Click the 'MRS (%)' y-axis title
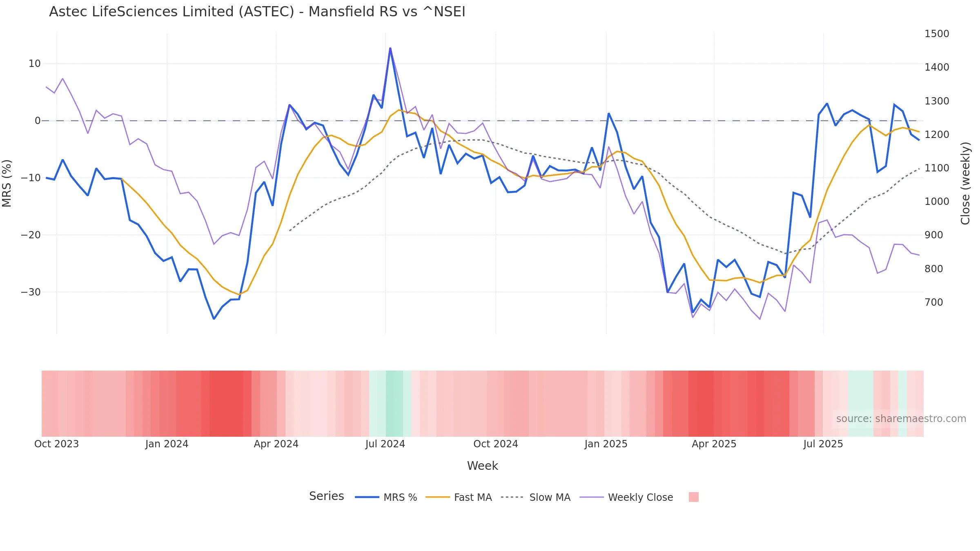This screenshot has height=551, width=980. [x=7, y=183]
